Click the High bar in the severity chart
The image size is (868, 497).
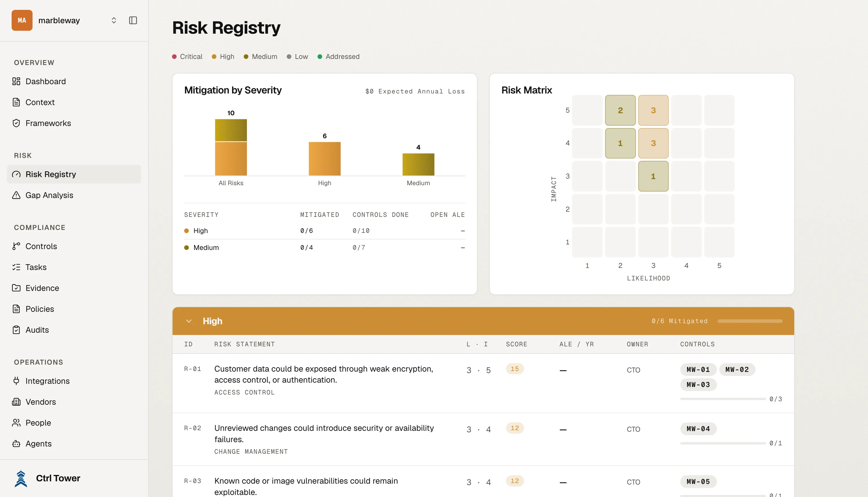coord(324,159)
